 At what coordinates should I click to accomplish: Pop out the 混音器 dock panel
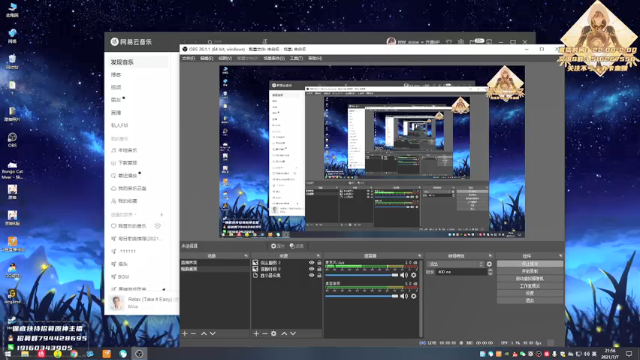(x=420, y=256)
